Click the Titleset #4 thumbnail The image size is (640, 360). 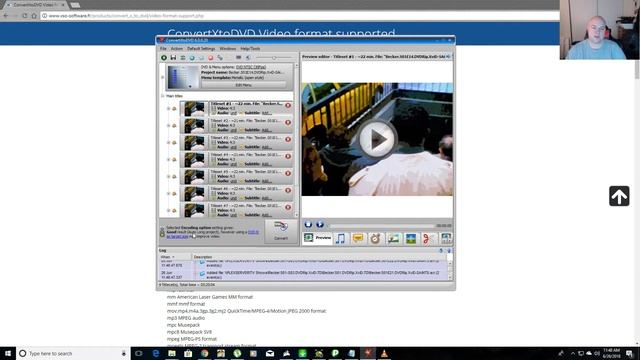coord(194,160)
